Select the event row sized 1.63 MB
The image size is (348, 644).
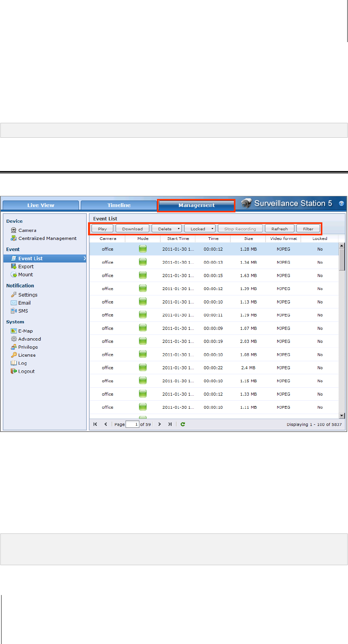tap(214, 276)
